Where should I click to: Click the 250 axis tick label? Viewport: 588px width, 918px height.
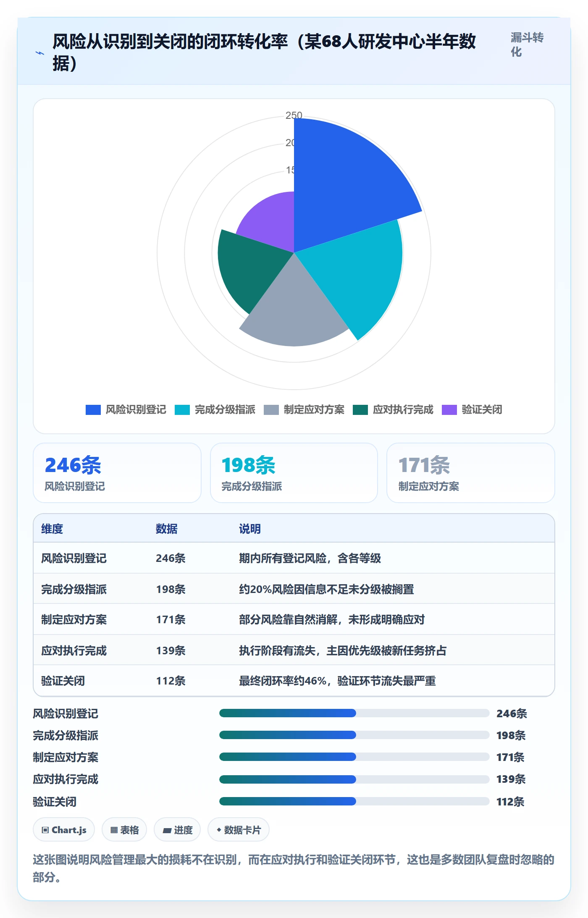pos(294,115)
